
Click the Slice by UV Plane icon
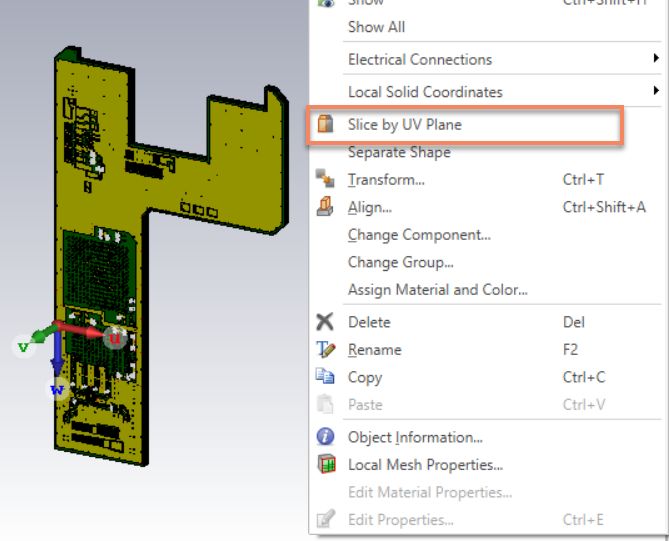coord(325,124)
